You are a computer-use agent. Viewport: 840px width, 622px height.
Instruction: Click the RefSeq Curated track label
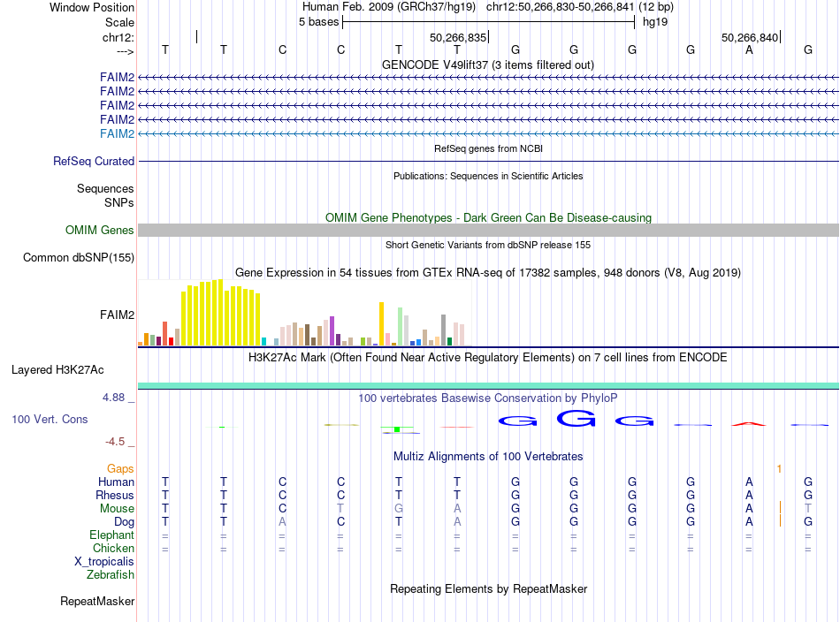point(93,161)
